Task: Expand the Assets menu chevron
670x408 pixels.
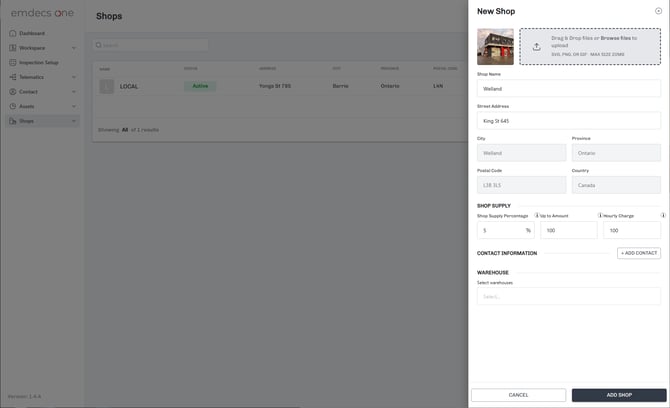Action: pyautogui.click(x=74, y=106)
